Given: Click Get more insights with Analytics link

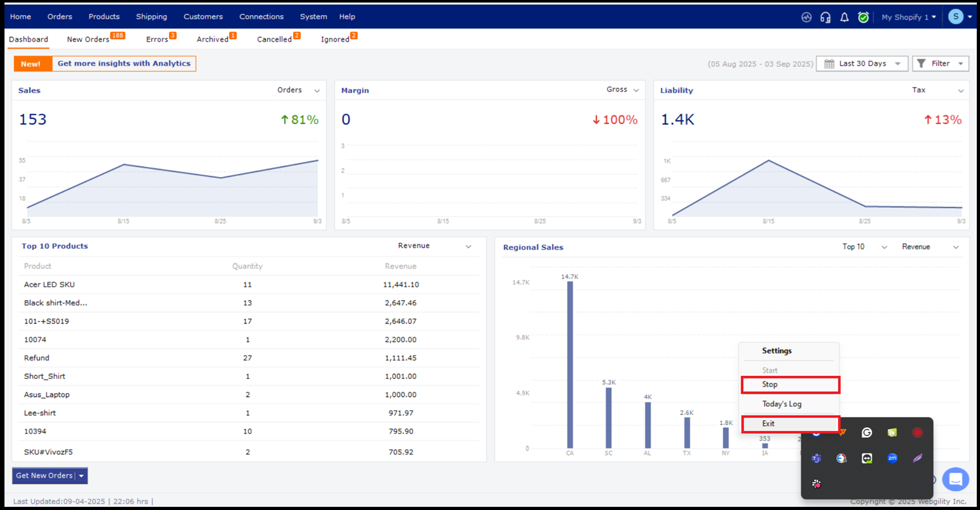Looking at the screenshot, I should 124,64.
